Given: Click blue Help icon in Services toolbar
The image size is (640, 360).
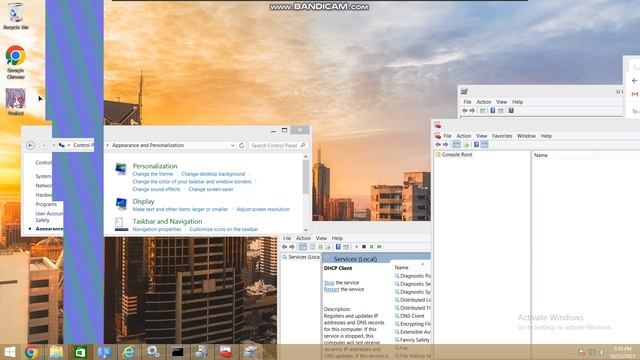Looking at the screenshot, I should [x=338, y=247].
